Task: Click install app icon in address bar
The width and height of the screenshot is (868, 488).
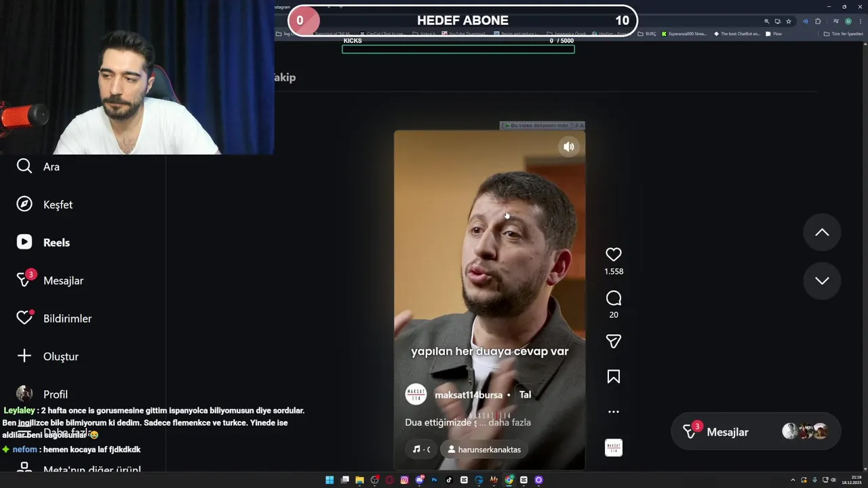Action: click(778, 21)
